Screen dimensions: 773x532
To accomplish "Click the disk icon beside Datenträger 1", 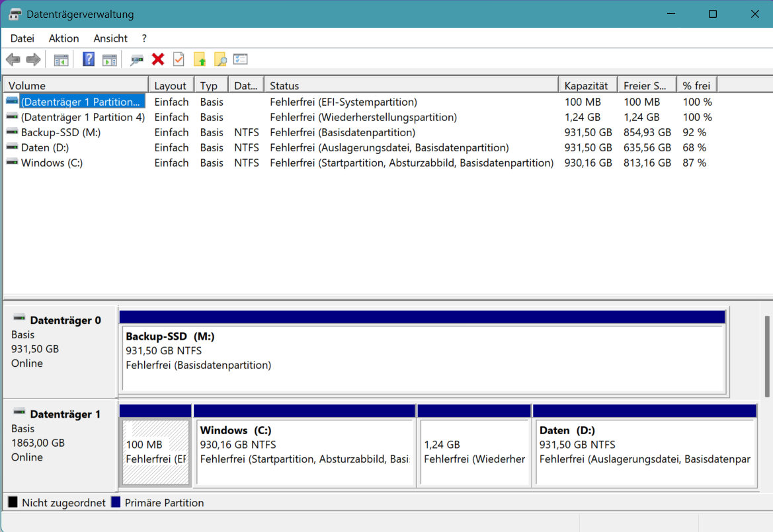I will pyautogui.click(x=19, y=412).
